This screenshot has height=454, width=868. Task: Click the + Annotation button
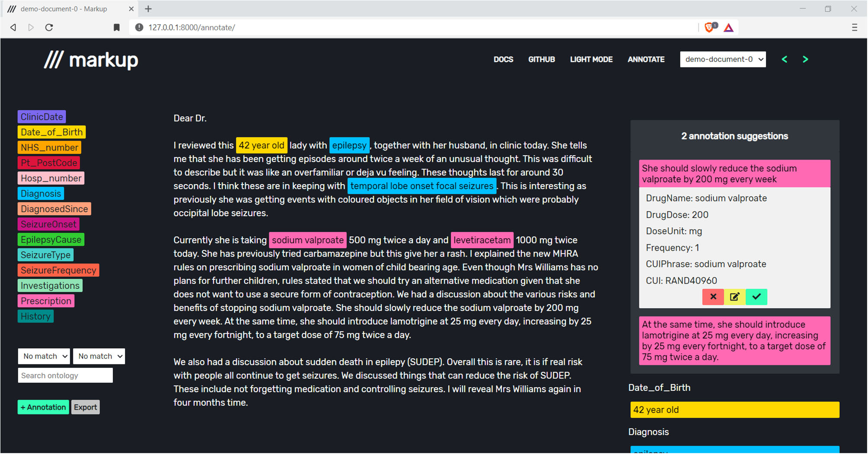pyautogui.click(x=43, y=407)
